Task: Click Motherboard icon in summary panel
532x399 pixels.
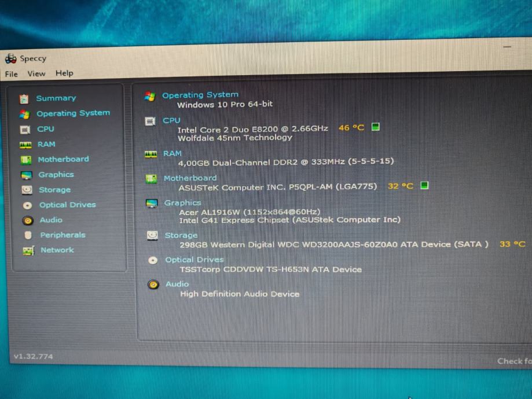Action: (x=151, y=179)
